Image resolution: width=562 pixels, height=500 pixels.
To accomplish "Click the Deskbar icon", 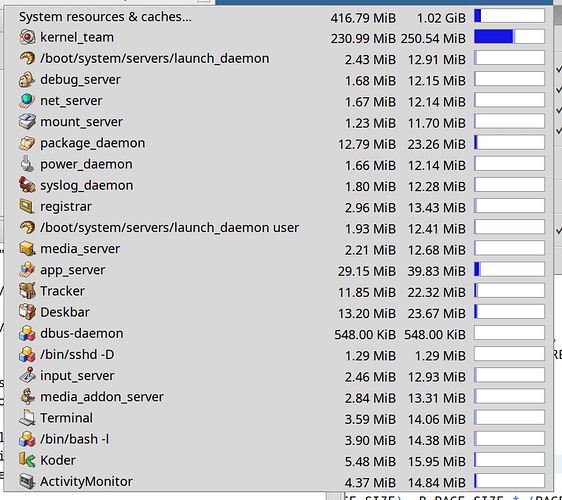I will click(x=27, y=312).
